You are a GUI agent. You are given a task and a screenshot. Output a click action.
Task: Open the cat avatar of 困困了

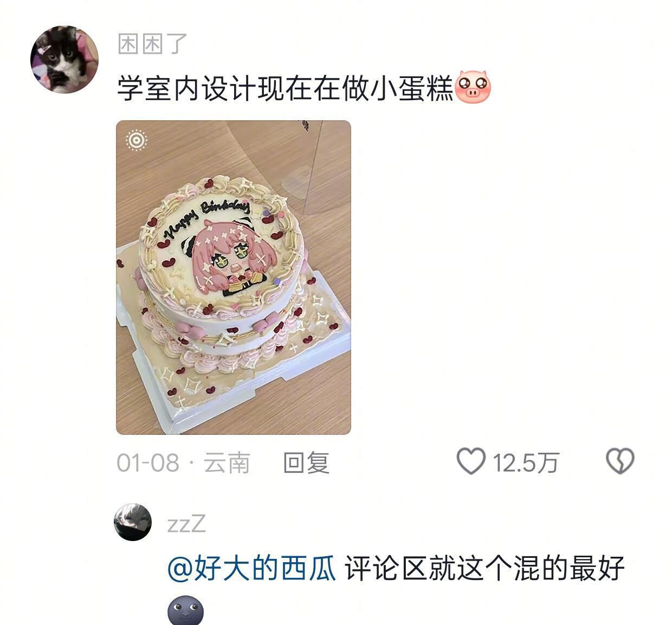point(64,60)
